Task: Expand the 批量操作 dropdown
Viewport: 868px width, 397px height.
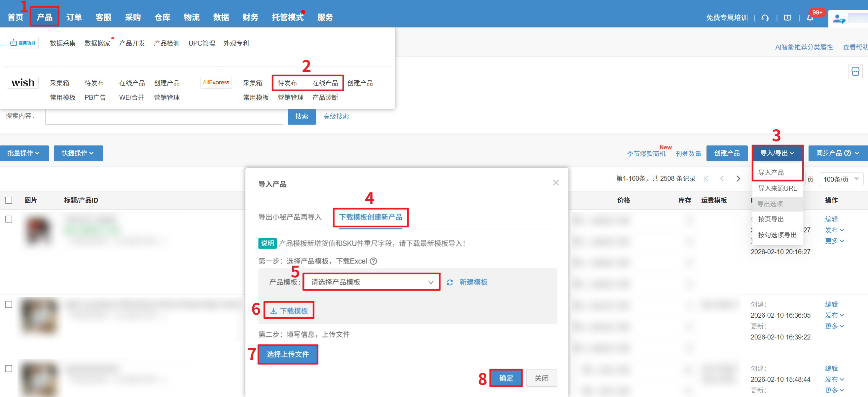Action: pyautogui.click(x=24, y=153)
